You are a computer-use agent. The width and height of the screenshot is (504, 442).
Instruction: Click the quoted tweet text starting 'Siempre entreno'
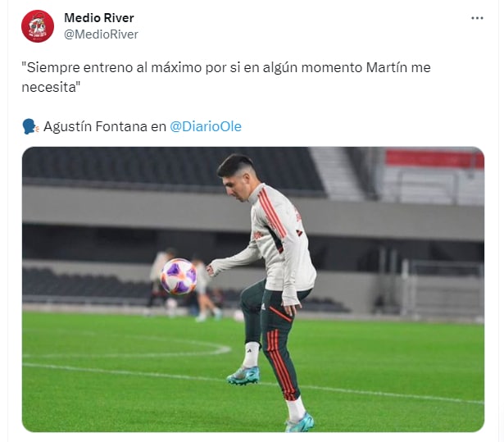click(x=226, y=77)
